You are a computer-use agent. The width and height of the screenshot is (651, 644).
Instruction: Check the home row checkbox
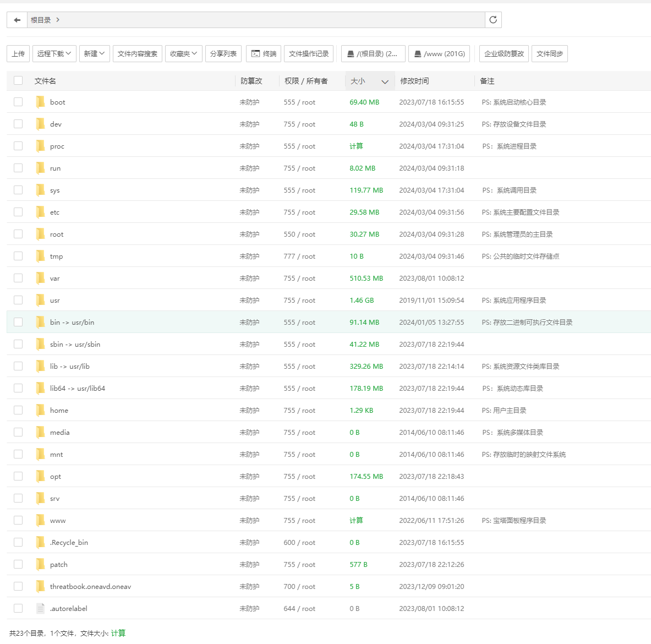(18, 410)
